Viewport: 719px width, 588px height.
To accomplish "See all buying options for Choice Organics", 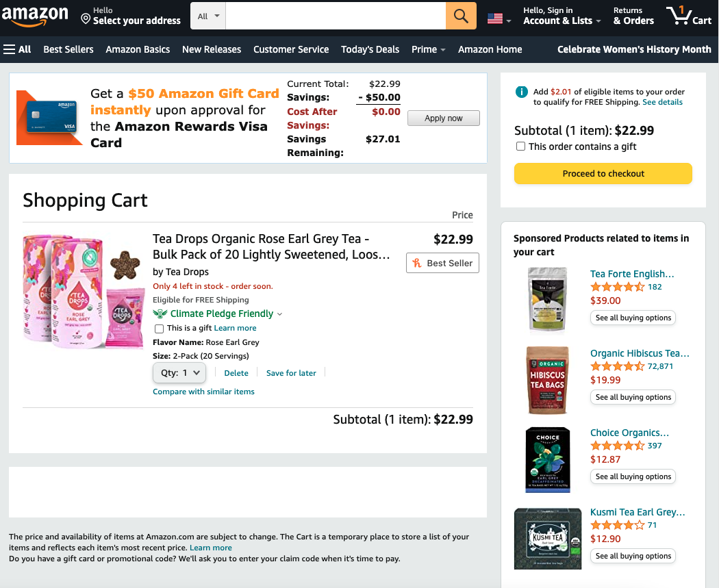I will click(633, 476).
